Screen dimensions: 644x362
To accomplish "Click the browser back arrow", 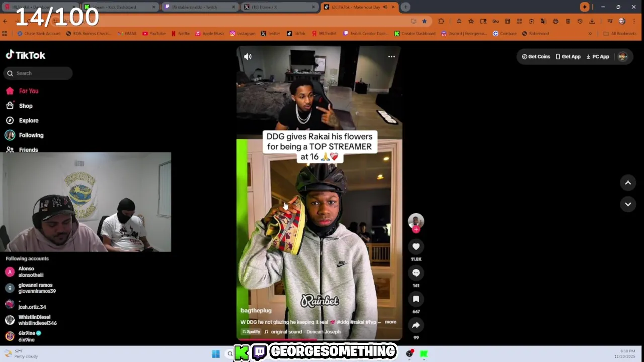I will [5, 21].
